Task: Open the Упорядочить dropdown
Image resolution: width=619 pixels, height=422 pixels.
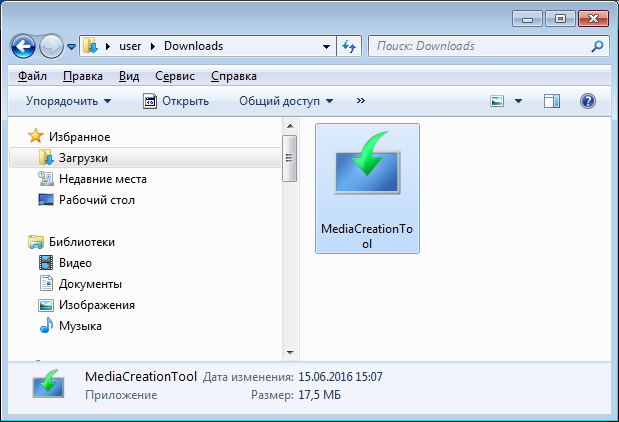Action: tap(69, 101)
